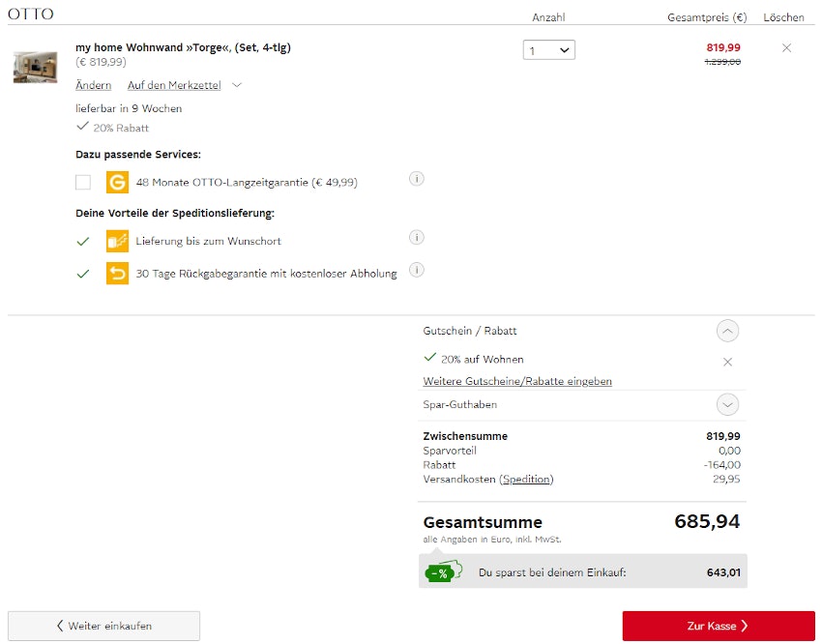The height and width of the screenshot is (644, 822).
Task: Collapse the Gutschein / Rabatt section
Action: (728, 332)
